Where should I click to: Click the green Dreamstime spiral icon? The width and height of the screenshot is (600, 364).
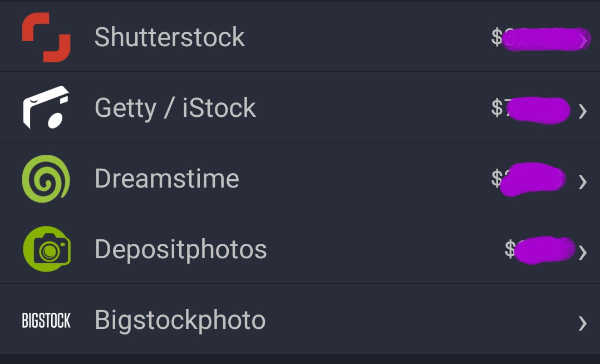[46, 178]
